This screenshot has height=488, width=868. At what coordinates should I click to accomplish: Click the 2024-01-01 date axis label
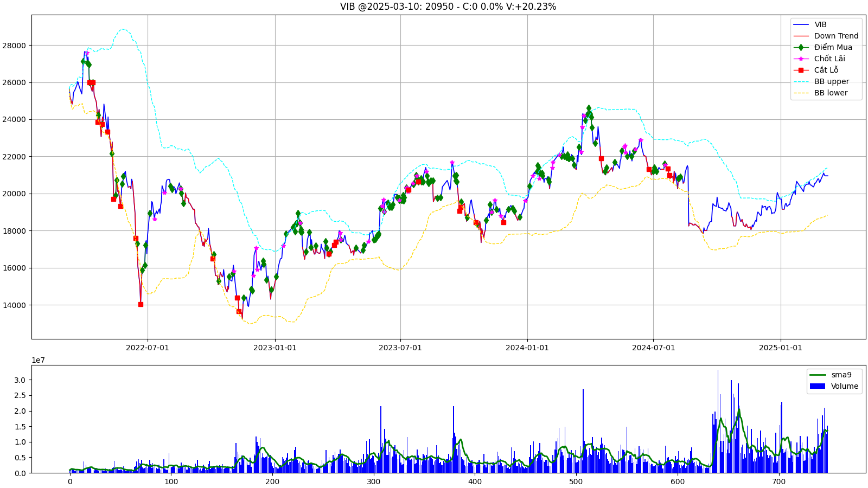pos(527,348)
